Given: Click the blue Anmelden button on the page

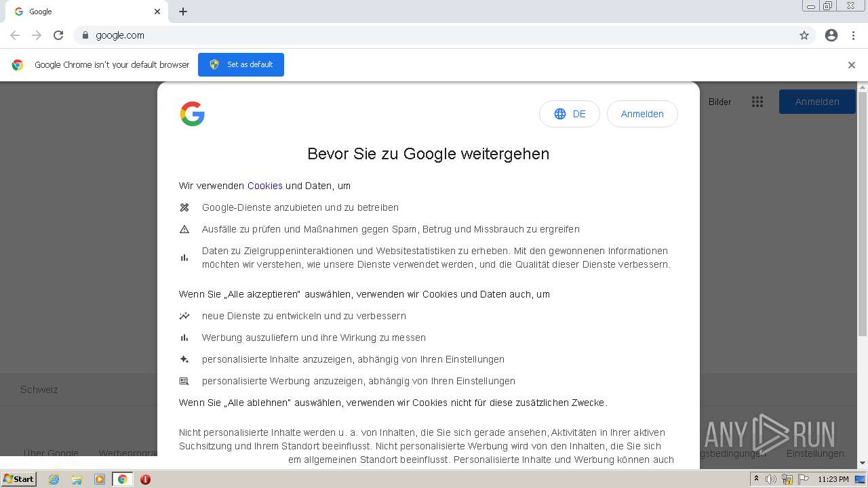Looking at the screenshot, I should [x=817, y=102].
